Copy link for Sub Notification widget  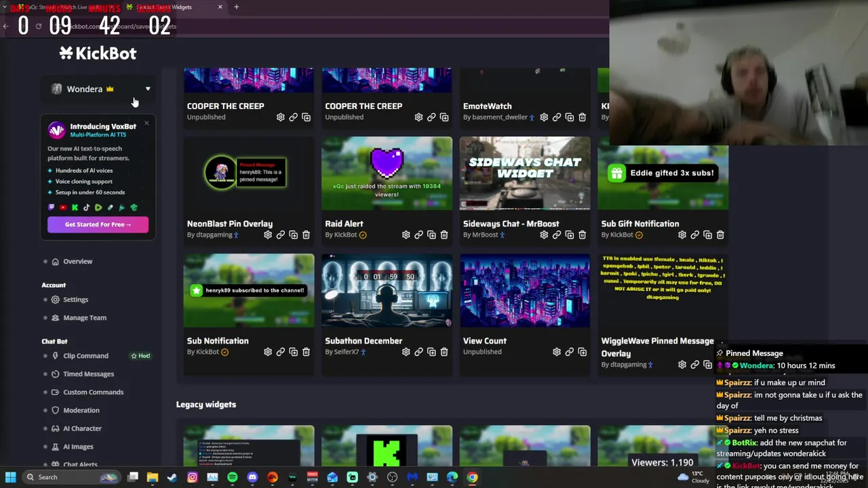(281, 352)
